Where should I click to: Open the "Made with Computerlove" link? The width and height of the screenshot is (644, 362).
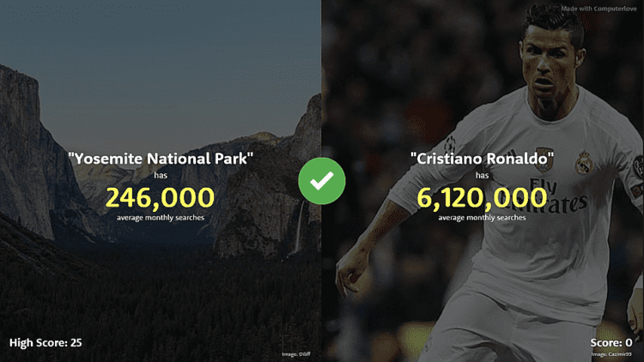pyautogui.click(x=598, y=9)
